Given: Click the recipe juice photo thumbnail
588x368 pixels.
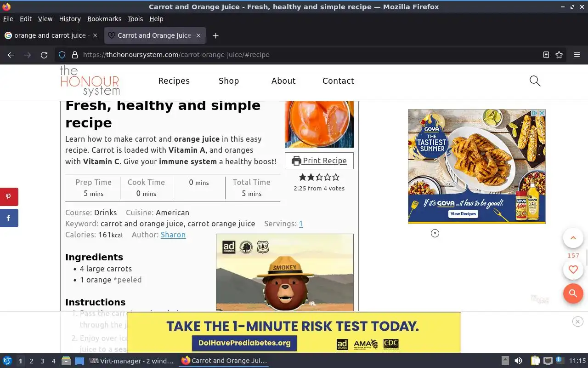Looking at the screenshot, I should pos(319,124).
